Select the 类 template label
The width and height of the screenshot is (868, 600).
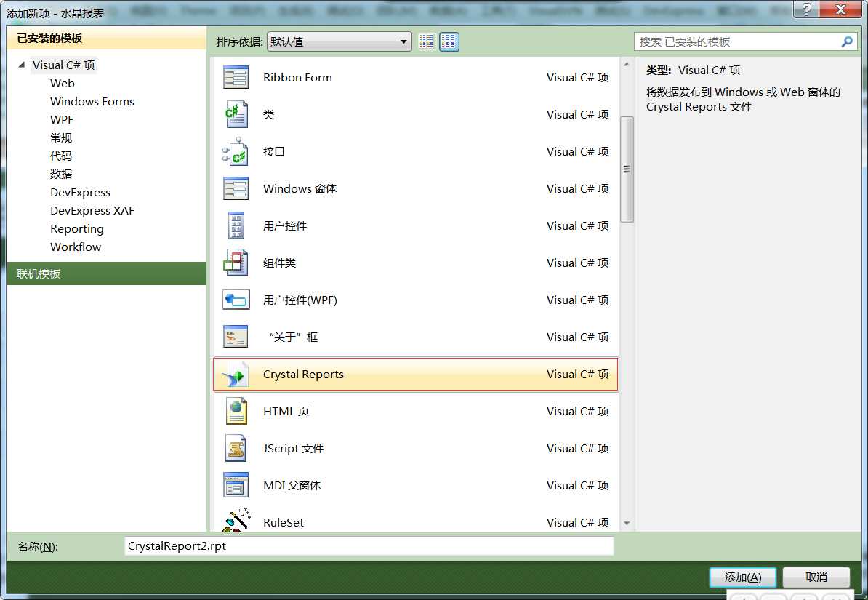point(268,115)
